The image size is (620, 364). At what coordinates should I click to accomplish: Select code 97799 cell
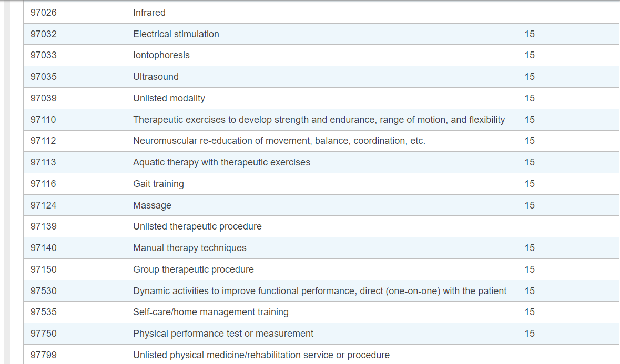[x=75, y=355]
